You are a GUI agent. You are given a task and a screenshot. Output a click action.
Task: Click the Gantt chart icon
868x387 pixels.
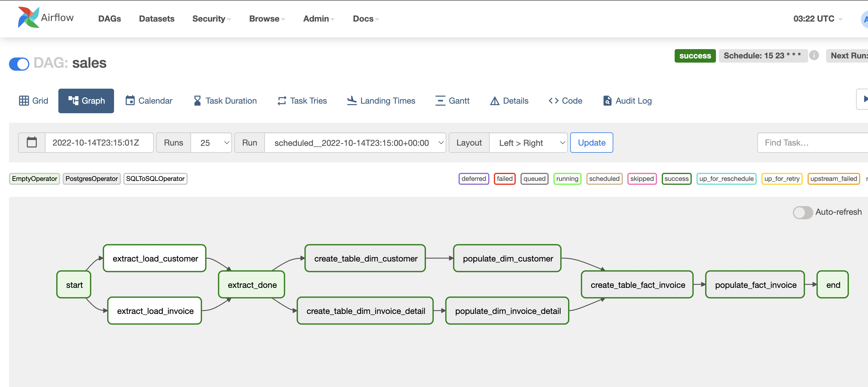[x=440, y=101]
